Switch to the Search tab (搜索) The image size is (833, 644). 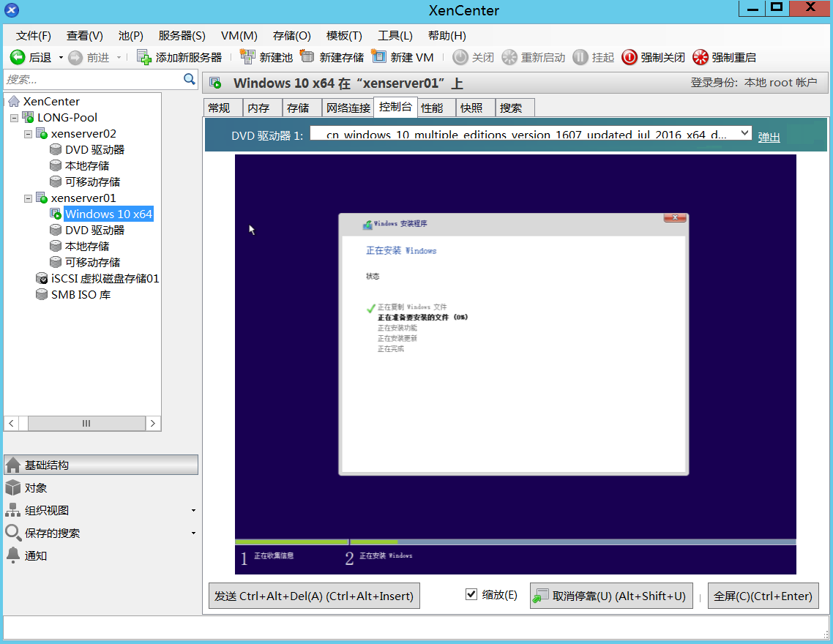tap(515, 108)
